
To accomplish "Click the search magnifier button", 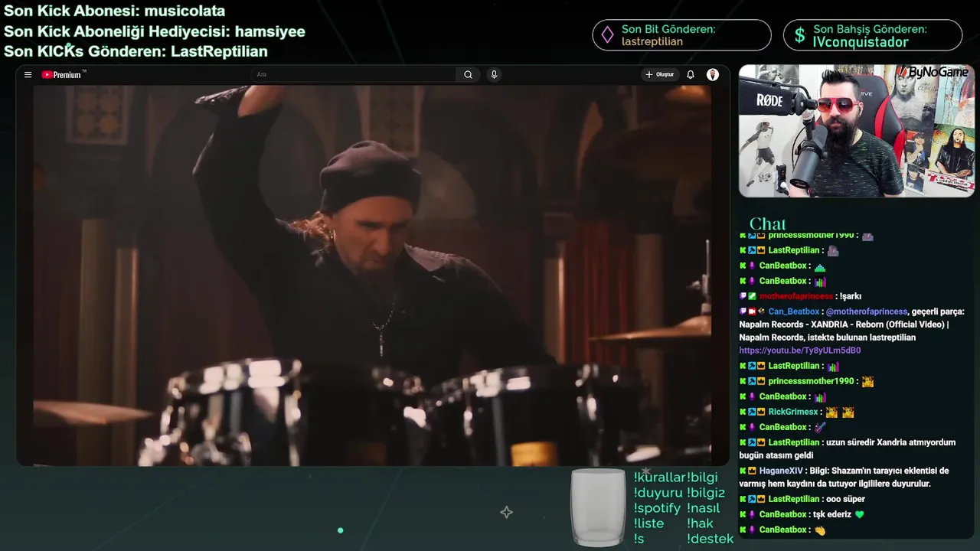I will tap(468, 75).
